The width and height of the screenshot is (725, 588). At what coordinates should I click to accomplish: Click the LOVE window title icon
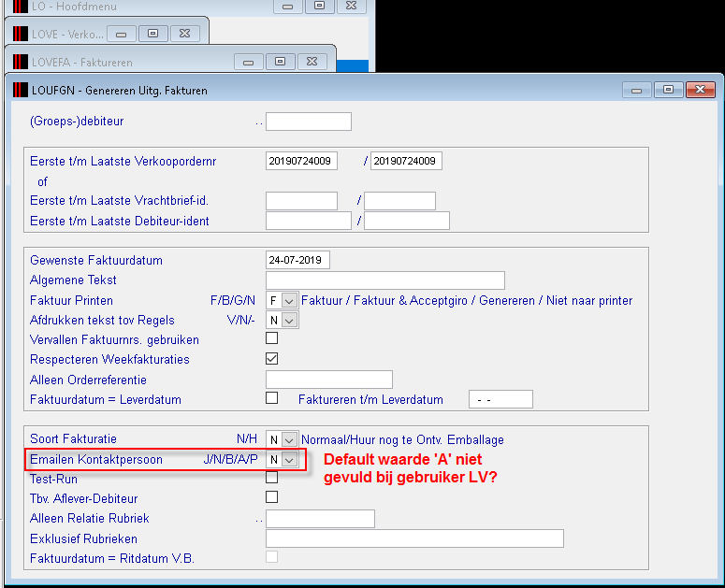[x=21, y=34]
